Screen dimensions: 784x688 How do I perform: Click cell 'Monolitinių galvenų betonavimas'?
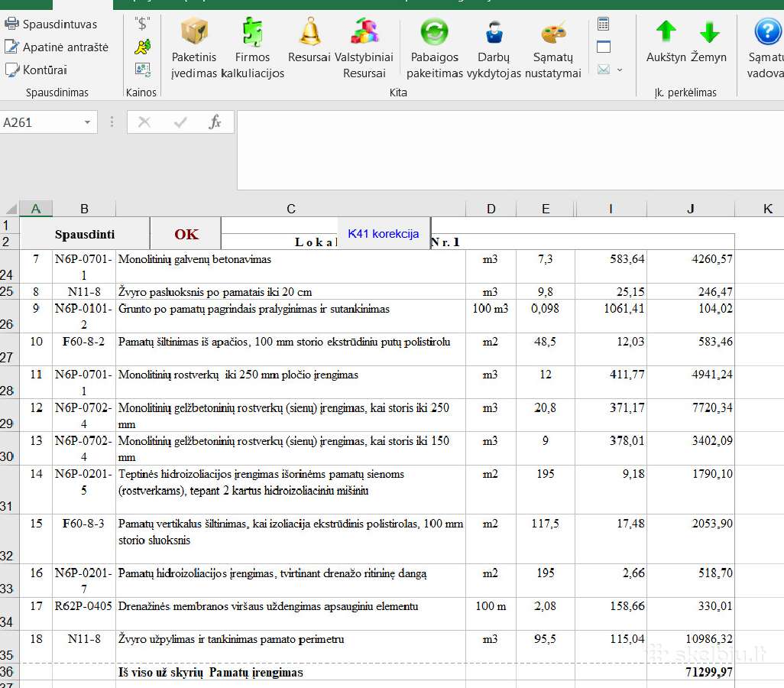[290, 267]
